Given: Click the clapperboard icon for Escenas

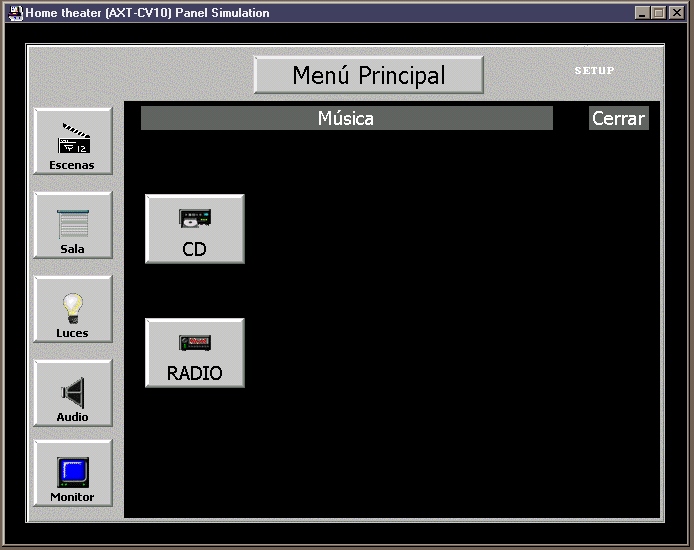Looking at the screenshot, I should coord(73,138).
